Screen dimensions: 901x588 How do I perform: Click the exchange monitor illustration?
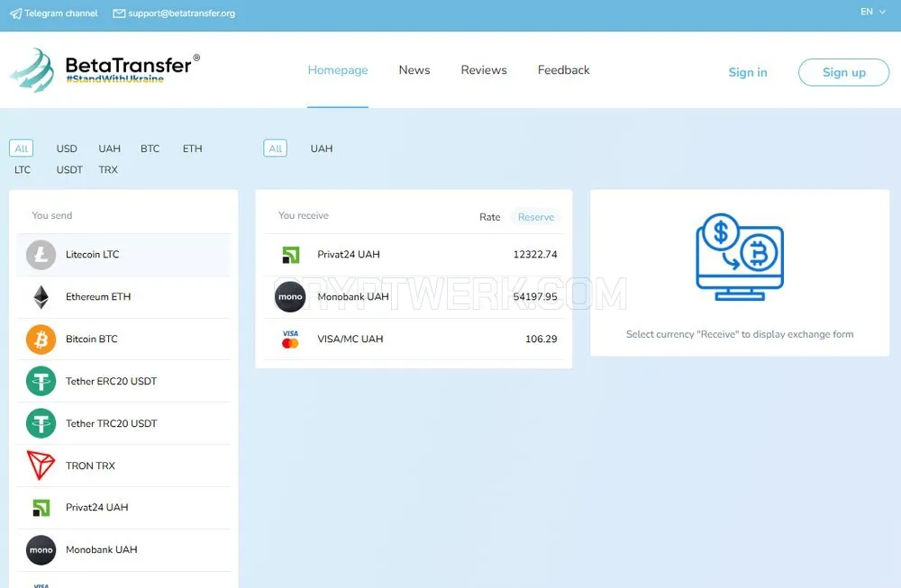pos(740,258)
